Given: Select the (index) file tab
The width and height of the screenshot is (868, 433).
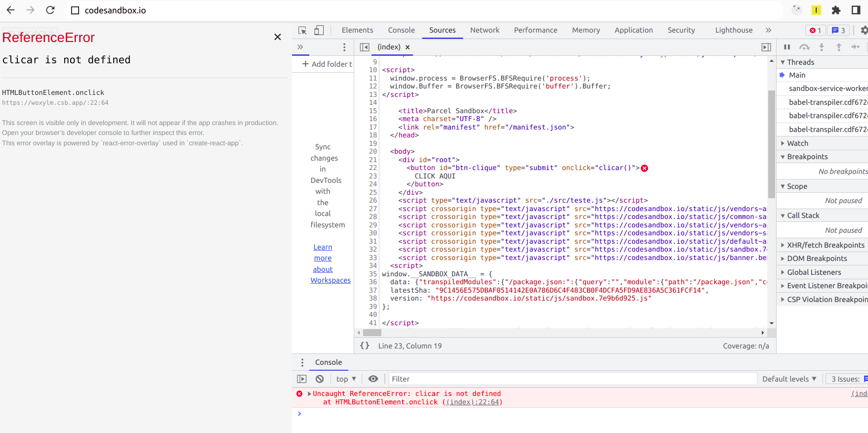Looking at the screenshot, I should pos(389,47).
